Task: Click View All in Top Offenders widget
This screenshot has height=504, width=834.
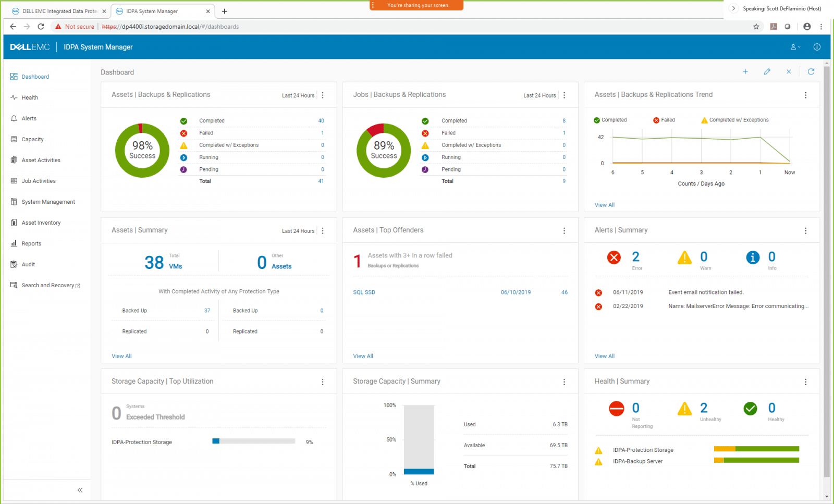Action: click(363, 356)
